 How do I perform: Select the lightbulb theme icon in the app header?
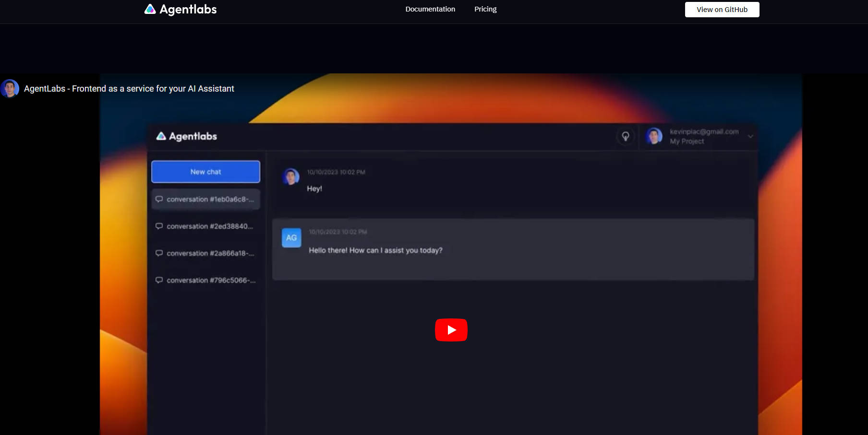click(x=626, y=136)
